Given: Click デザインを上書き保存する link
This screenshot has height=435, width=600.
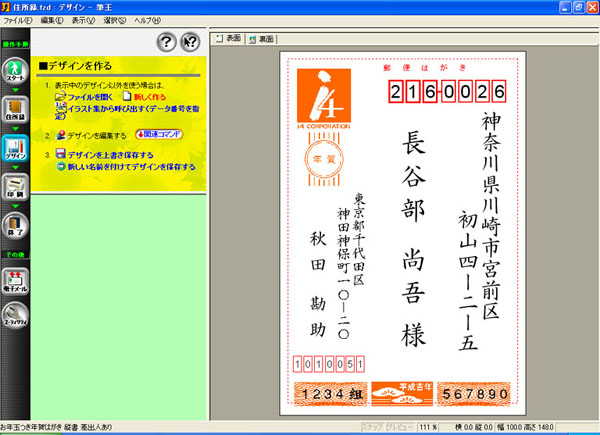Looking at the screenshot, I should click(x=110, y=155).
